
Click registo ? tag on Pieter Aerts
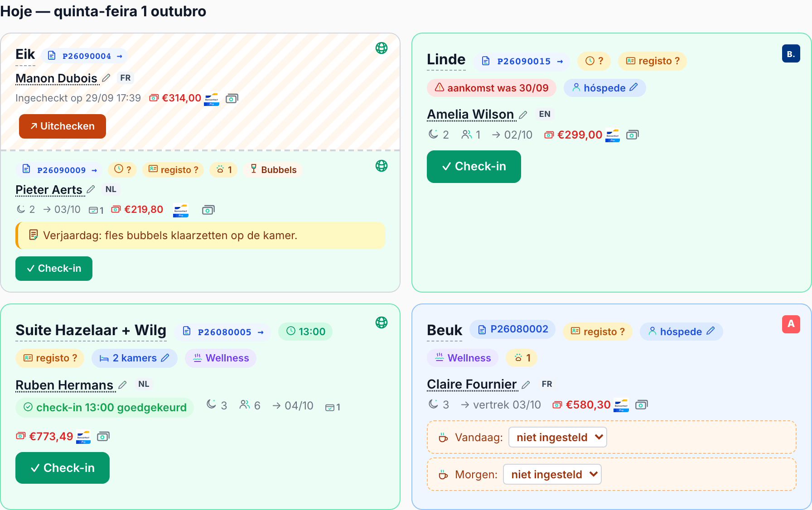coord(173,170)
